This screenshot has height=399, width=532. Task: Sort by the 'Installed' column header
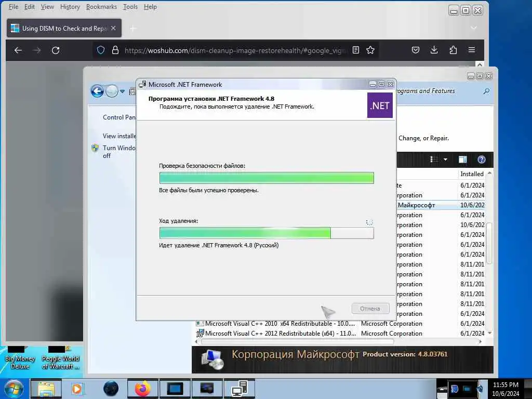click(x=472, y=174)
